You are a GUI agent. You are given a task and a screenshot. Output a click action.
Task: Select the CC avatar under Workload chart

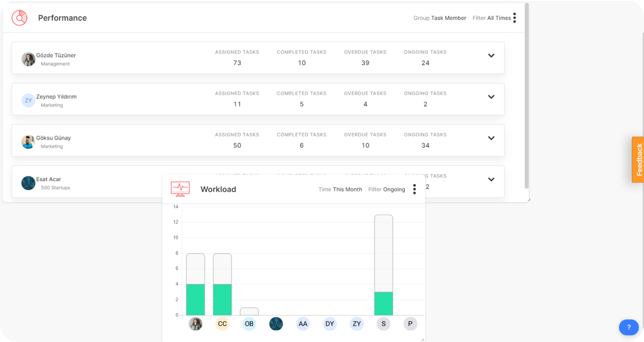click(222, 324)
